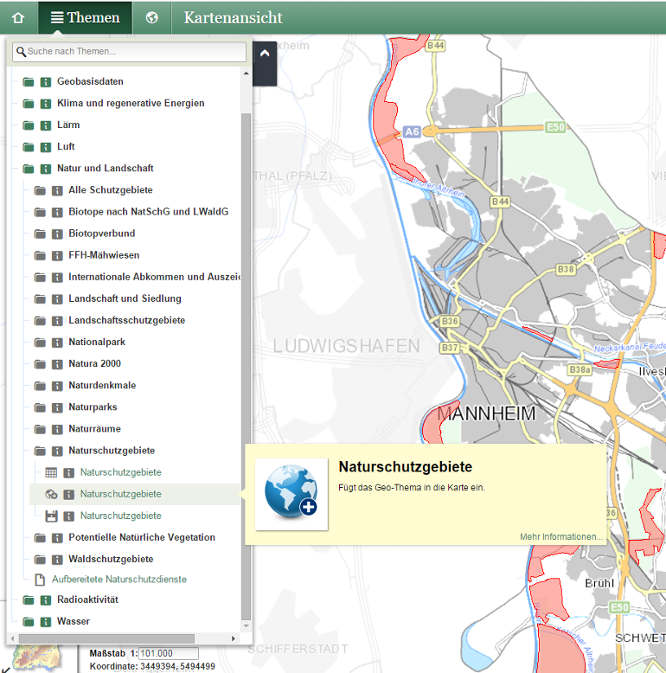Click the large globe add-to-map thumbnail
The width and height of the screenshot is (666, 673).
click(291, 494)
